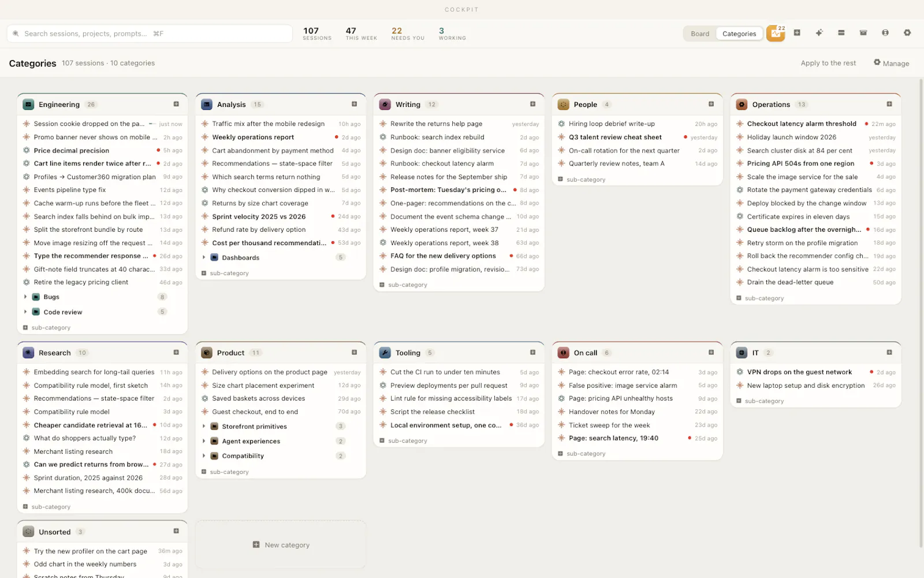
Task: Open session 'Weekly operations report' in Analysis
Action: coord(281,137)
